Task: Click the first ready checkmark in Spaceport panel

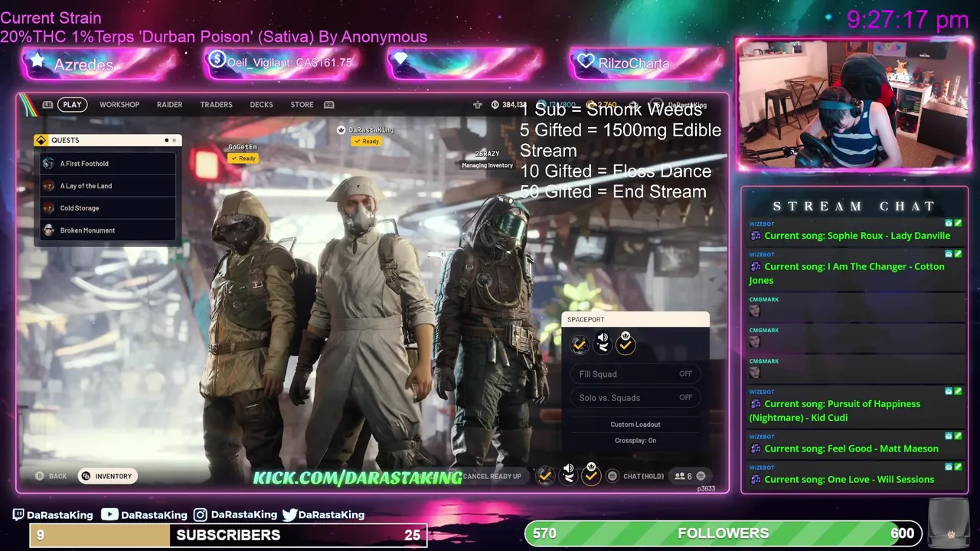Action: pyautogui.click(x=580, y=345)
